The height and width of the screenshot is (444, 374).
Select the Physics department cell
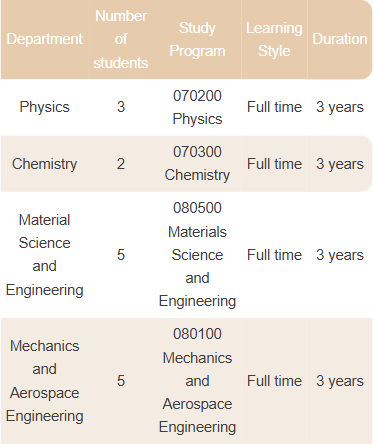pos(44,107)
